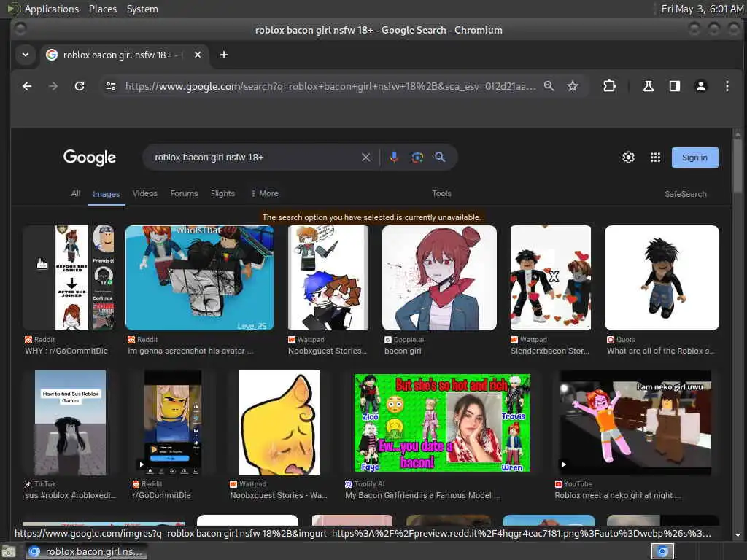747x560 pixels.
Task: Close the roblox bacon girl tab
Action: coord(198,55)
